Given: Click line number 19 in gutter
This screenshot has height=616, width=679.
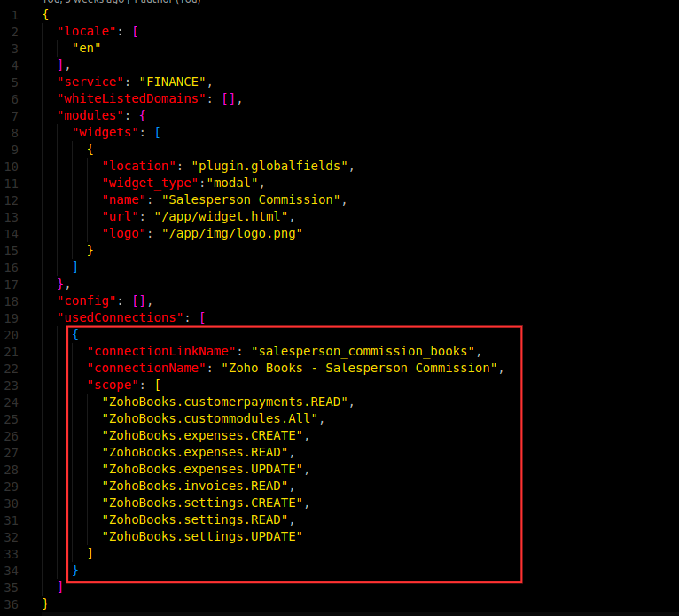Looking at the screenshot, I should (x=12, y=318).
